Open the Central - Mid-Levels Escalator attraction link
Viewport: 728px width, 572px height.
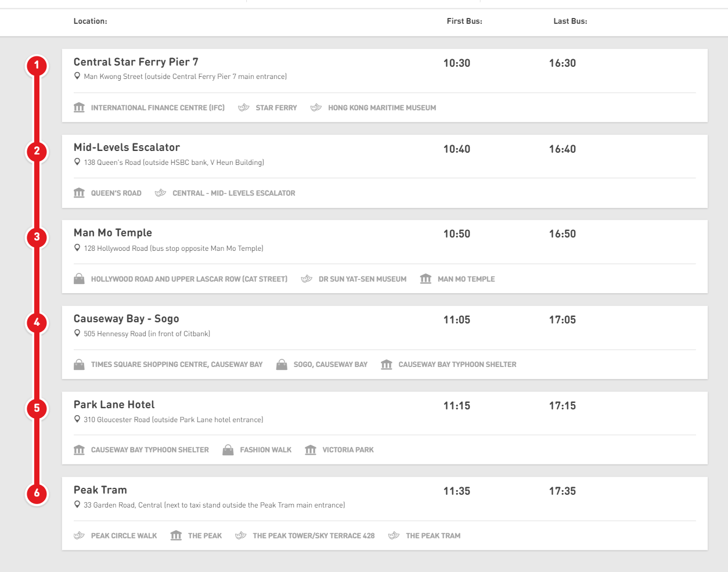(233, 193)
